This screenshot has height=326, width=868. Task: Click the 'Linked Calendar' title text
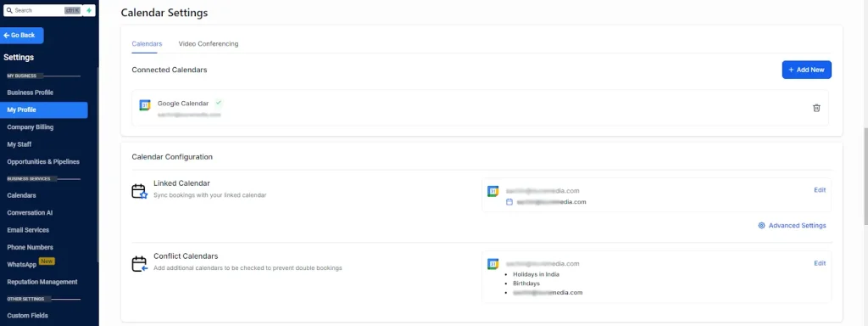181,183
